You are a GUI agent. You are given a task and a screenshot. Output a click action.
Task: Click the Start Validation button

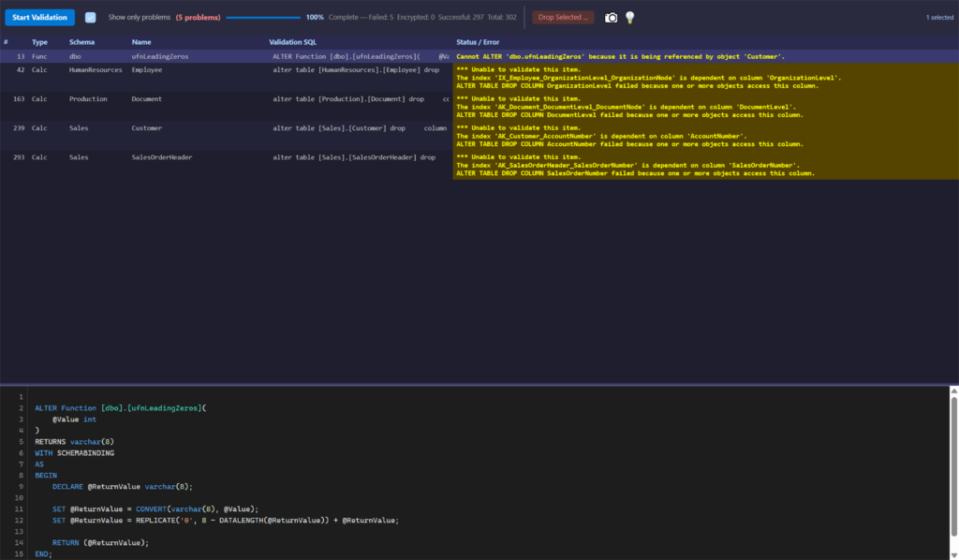pos(39,17)
